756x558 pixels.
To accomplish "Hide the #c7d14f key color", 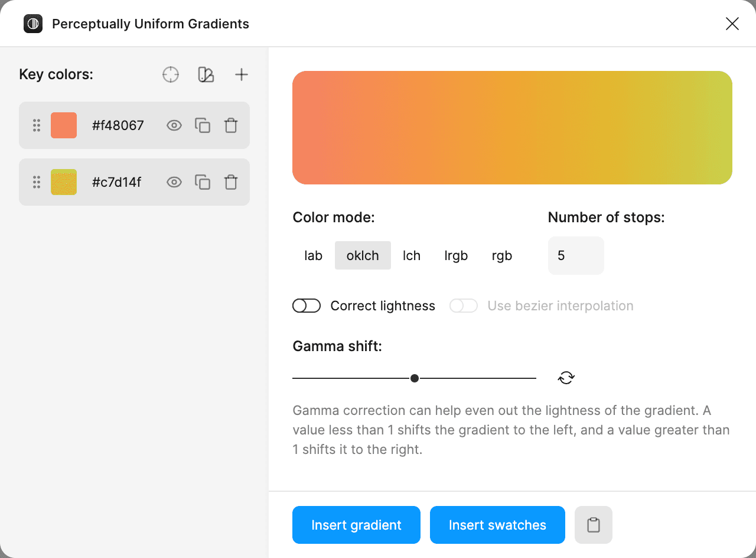I will (174, 182).
